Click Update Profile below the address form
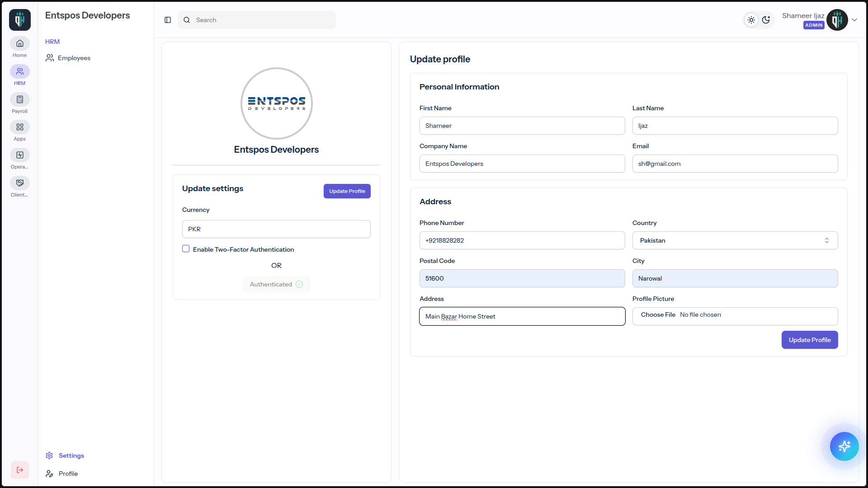868x488 pixels. pyautogui.click(x=810, y=340)
